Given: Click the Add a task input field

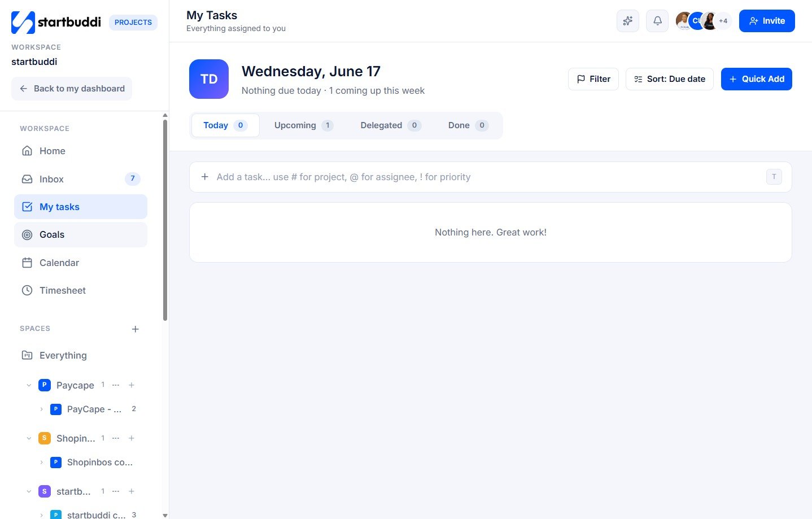Looking at the screenshot, I should click(490, 177).
